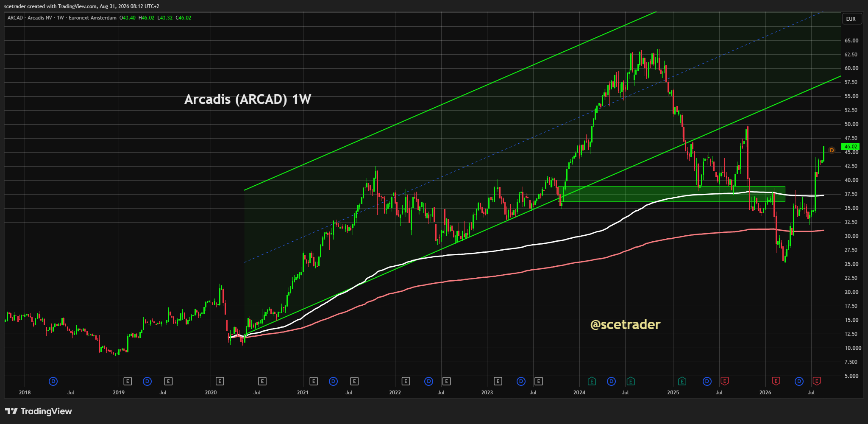
Task: Open the mid-2023 earnings E marker
Action: [539, 381]
